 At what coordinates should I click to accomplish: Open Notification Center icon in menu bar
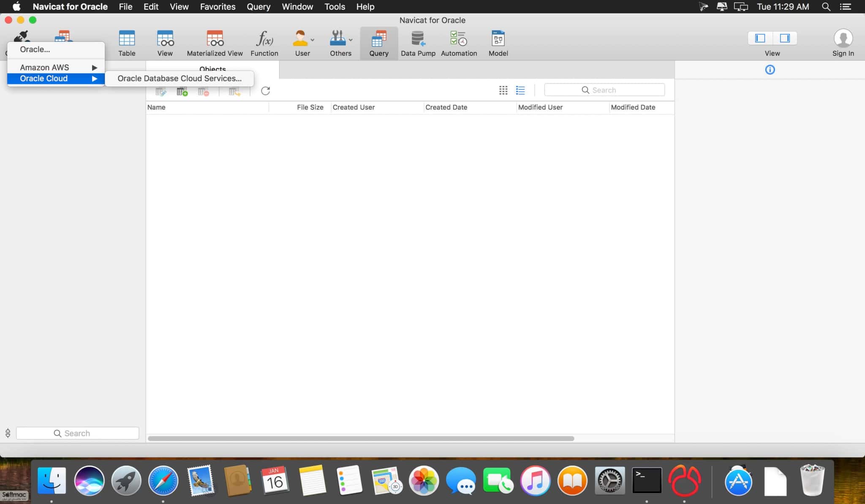coord(846,6)
